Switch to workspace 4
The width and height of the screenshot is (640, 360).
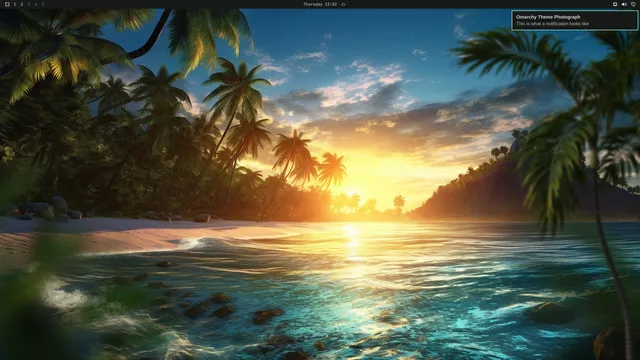pos(36,4)
